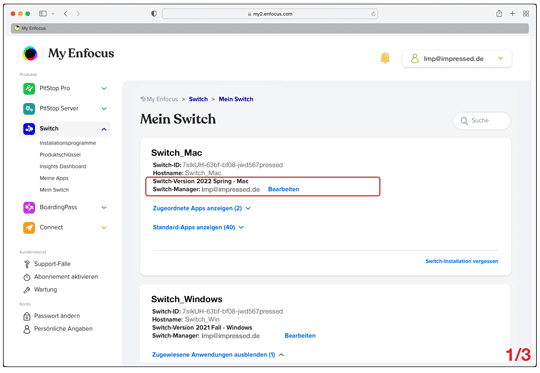Open Meine Apps in sidebar

(54, 178)
